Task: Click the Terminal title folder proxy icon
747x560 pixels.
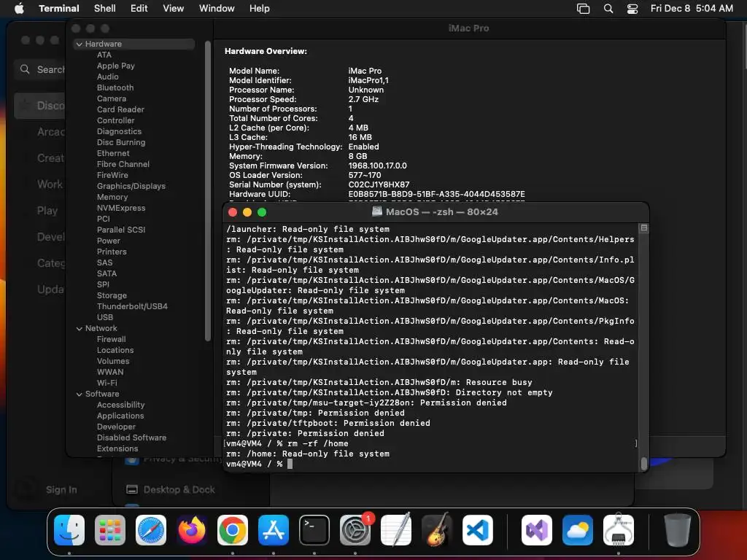Action: pos(377,211)
